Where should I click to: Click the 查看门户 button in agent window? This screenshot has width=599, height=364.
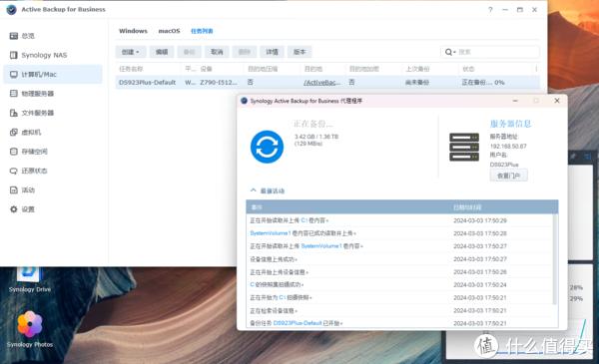tap(508, 176)
